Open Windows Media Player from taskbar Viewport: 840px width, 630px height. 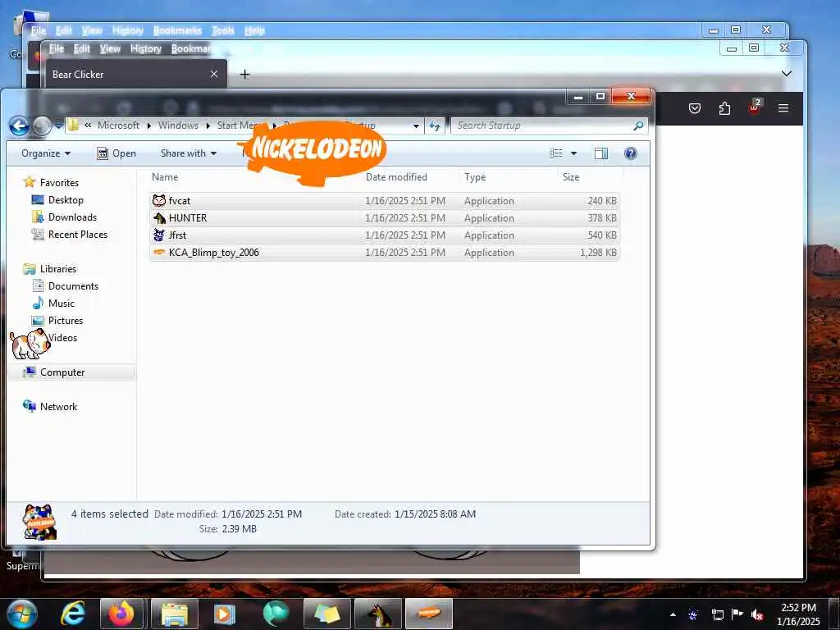[225, 614]
